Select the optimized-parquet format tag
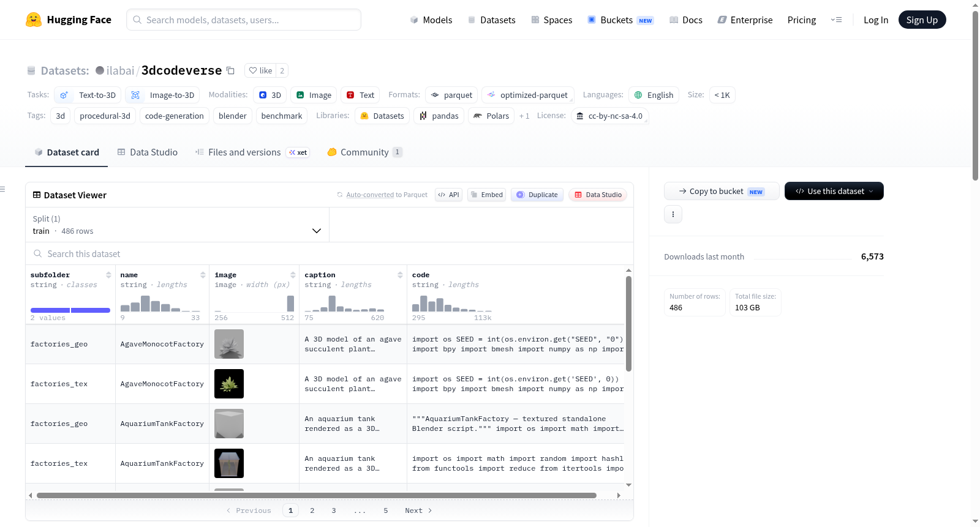 click(x=528, y=95)
